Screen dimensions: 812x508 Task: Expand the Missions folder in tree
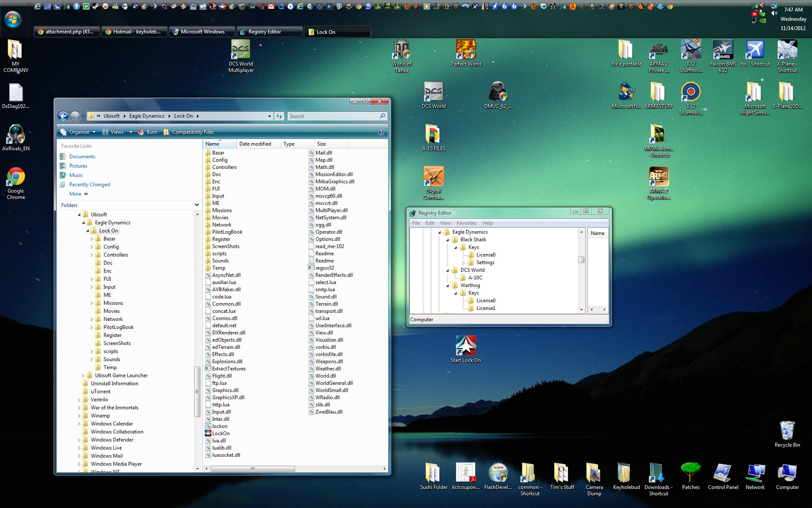click(92, 303)
